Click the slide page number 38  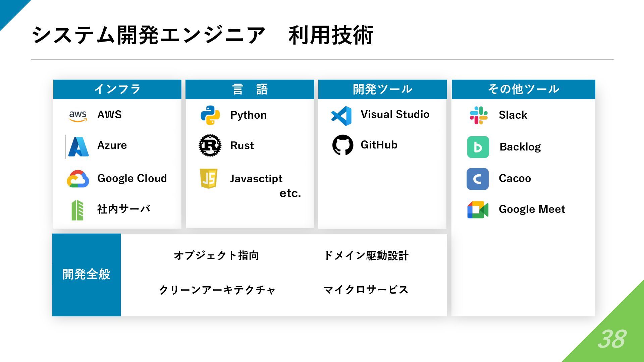[612, 339]
